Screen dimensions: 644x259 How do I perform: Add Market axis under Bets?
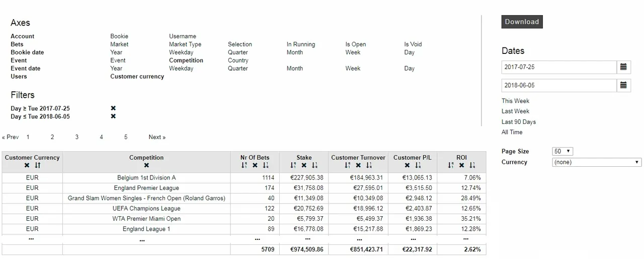[119, 44]
